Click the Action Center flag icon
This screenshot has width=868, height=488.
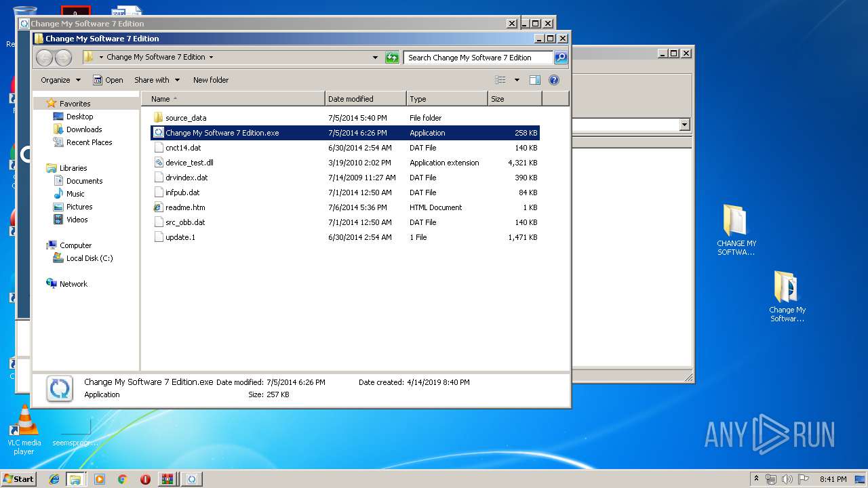(x=804, y=479)
